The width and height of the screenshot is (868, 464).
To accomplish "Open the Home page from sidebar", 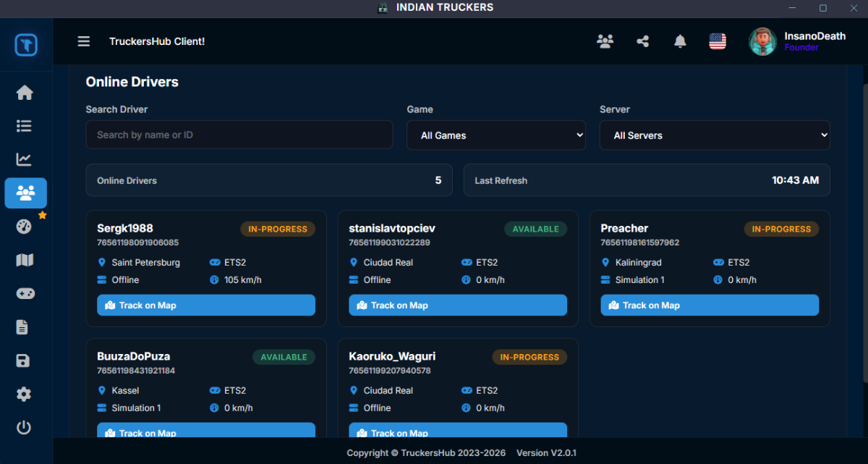I will point(25,93).
